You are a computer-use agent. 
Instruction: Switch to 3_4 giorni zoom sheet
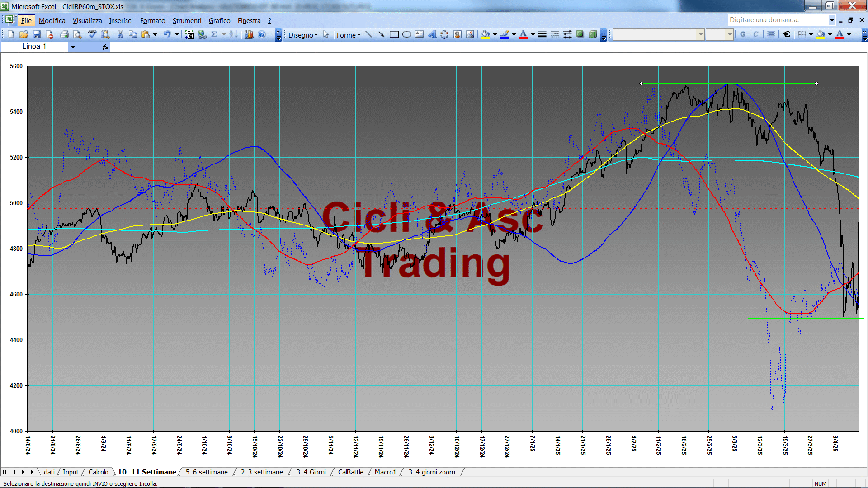(432, 472)
